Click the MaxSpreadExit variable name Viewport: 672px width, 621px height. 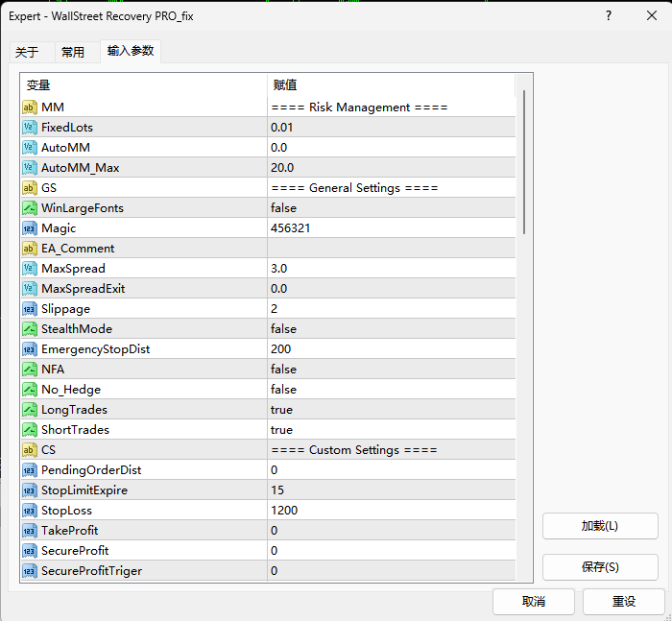tap(84, 289)
